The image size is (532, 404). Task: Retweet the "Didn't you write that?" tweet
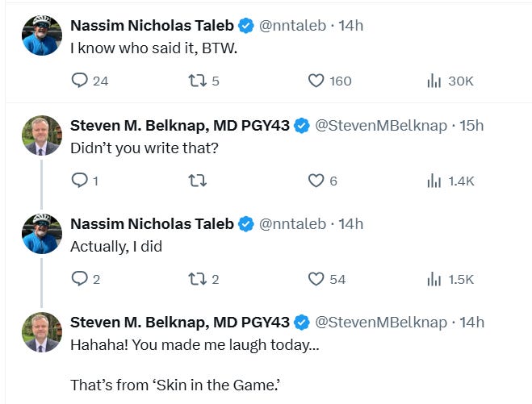[x=195, y=181]
